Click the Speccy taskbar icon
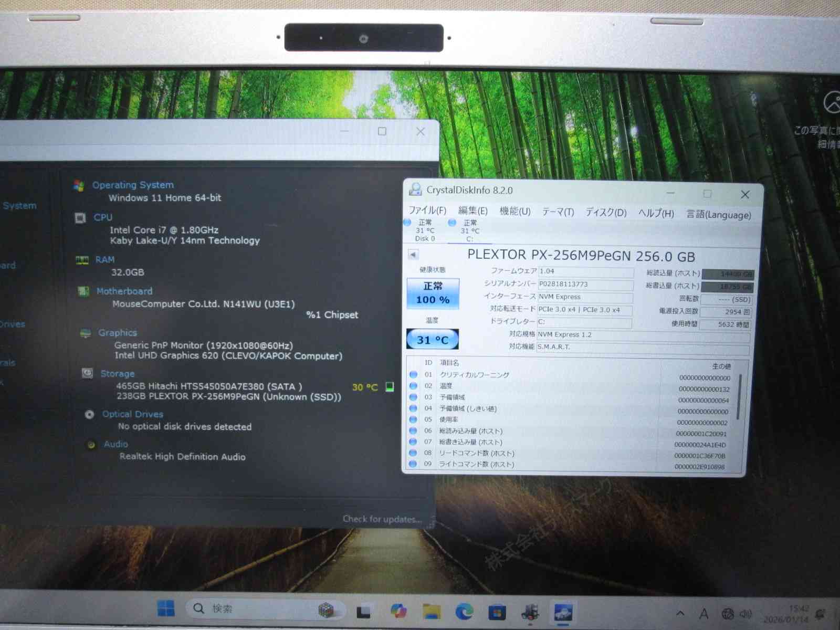 530,612
